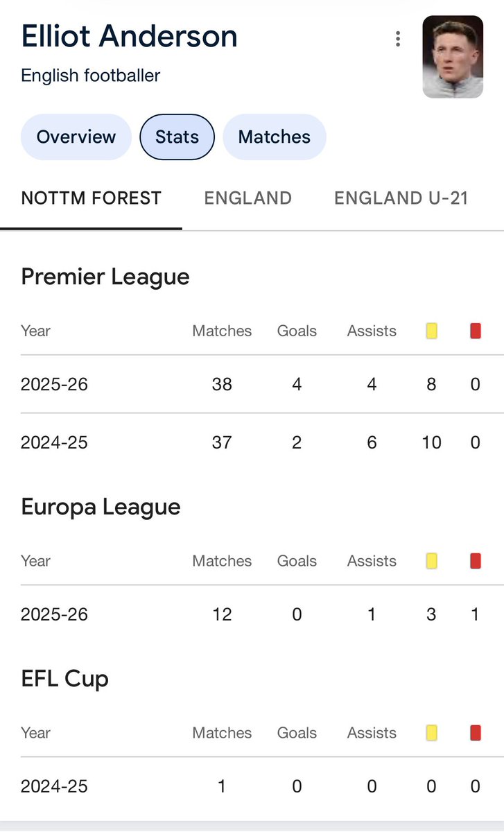Click the Premier League heading
This screenshot has height=832, width=504.
tap(105, 277)
